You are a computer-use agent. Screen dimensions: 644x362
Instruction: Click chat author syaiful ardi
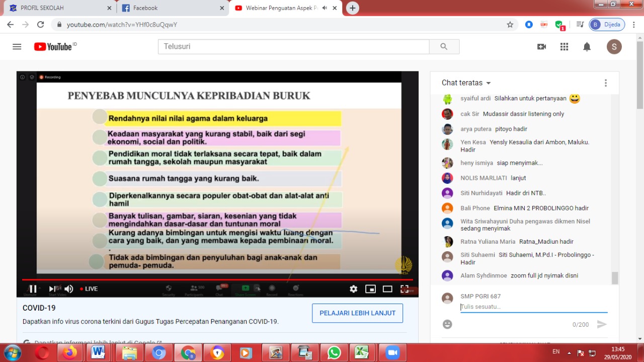(474, 99)
